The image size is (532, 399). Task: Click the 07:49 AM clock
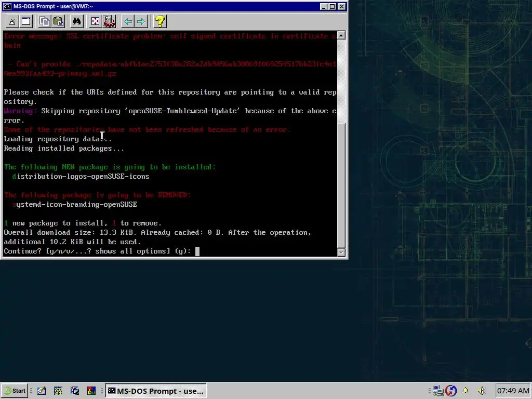(x=513, y=391)
